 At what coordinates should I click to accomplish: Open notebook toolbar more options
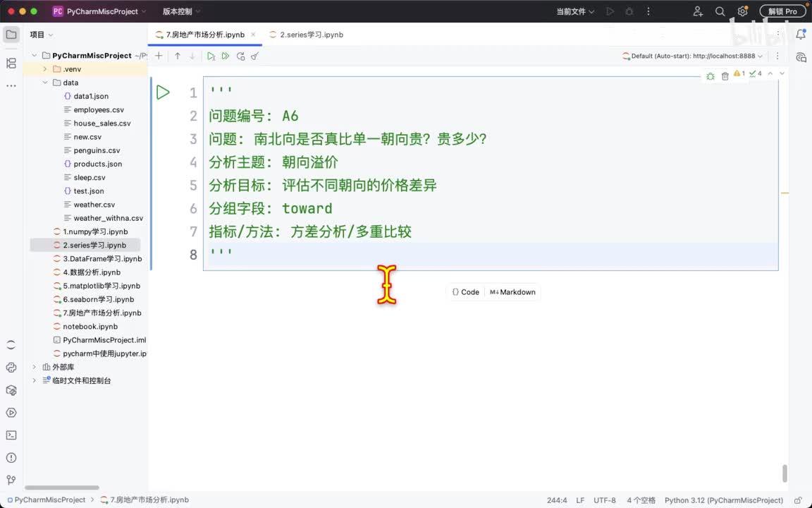click(x=777, y=56)
